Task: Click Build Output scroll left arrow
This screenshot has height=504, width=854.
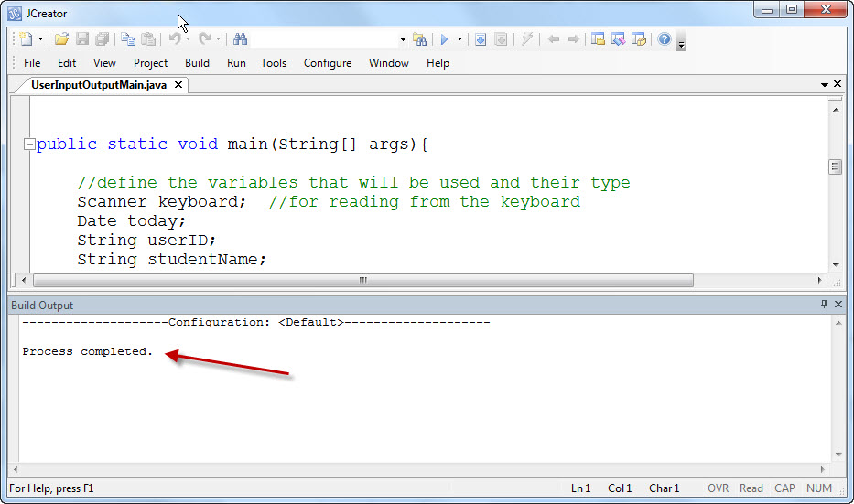Action: [x=16, y=469]
